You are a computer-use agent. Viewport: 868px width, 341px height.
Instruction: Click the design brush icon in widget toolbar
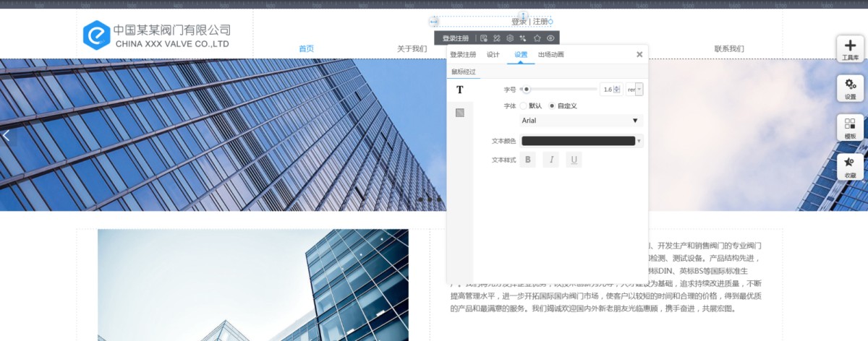(497, 38)
